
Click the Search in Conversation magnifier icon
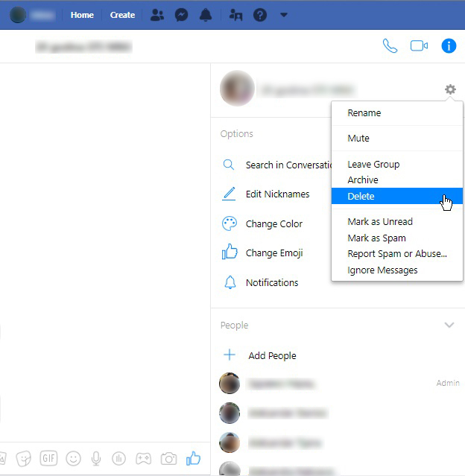[x=229, y=165]
